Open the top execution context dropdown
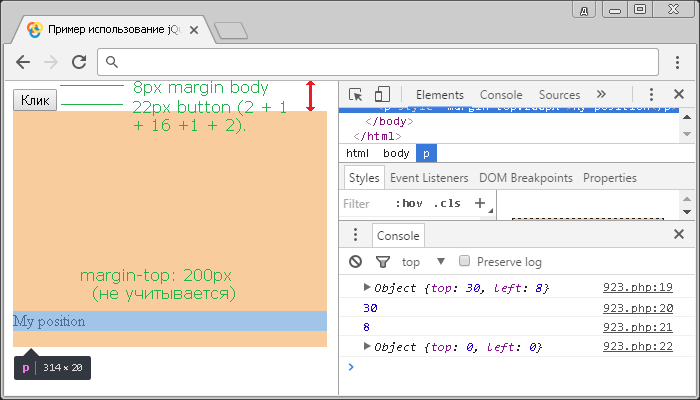 point(424,262)
